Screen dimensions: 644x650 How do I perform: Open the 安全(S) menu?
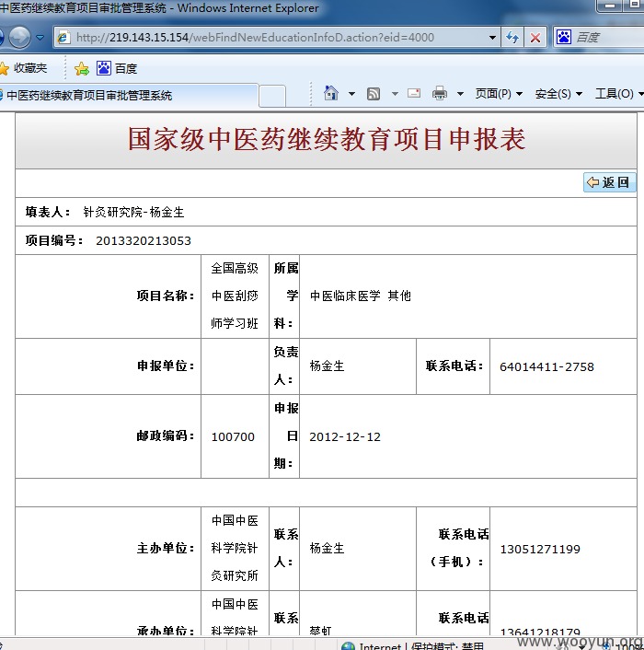[558, 94]
